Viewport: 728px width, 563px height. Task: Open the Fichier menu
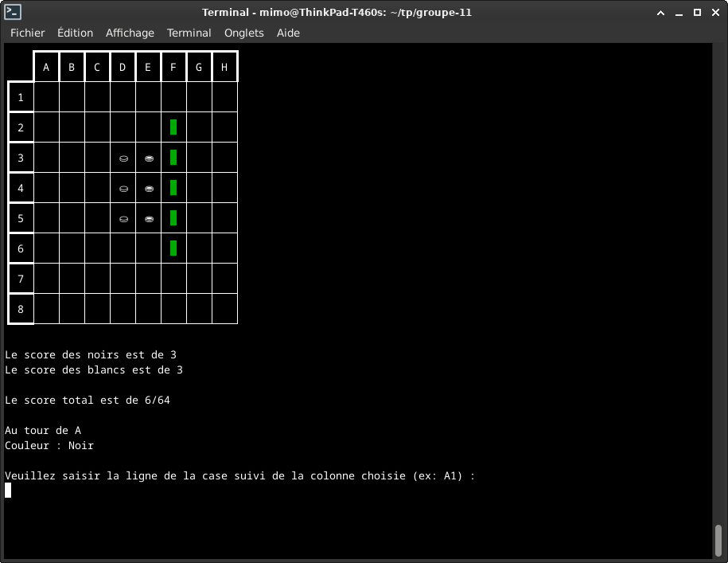(28, 33)
